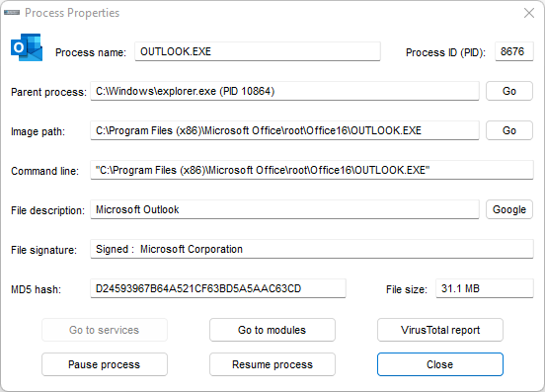Screen dimensions: 545x392
Task: Click the Command line field
Action: [x=312, y=170]
